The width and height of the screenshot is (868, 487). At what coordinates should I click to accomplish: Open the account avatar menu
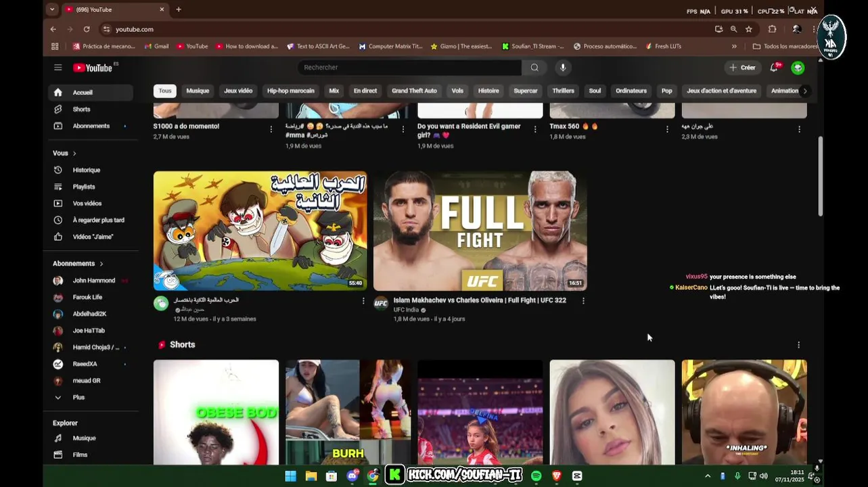(x=798, y=68)
